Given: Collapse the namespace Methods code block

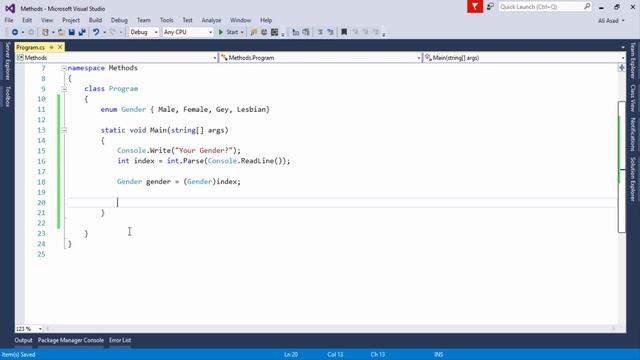Looking at the screenshot, I should pos(64,68).
